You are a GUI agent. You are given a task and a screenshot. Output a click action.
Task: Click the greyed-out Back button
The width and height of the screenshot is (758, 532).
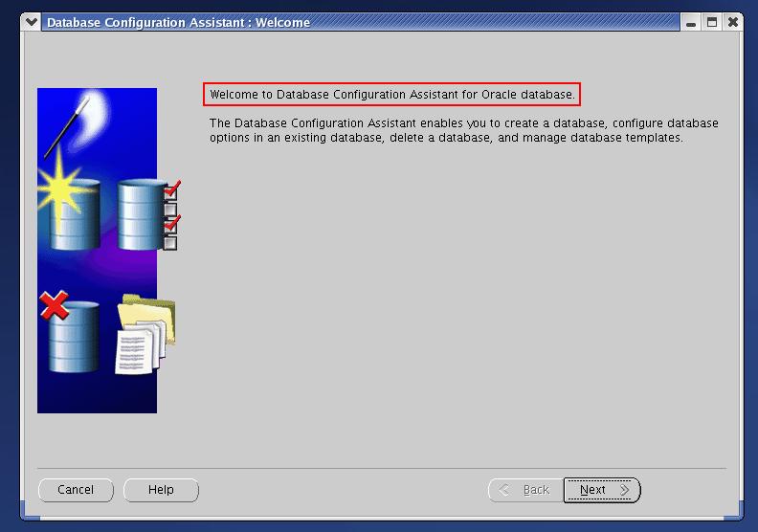tap(526, 490)
